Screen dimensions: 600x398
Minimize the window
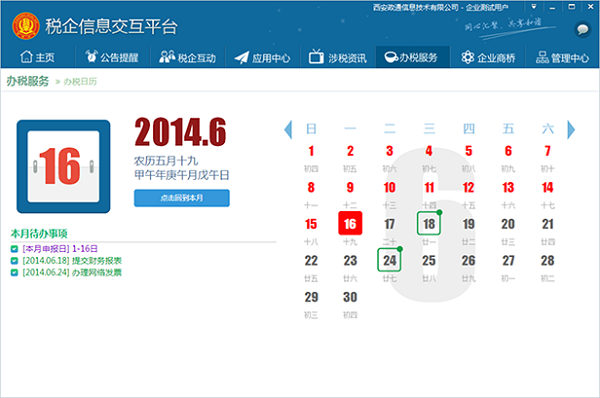[552, 7]
